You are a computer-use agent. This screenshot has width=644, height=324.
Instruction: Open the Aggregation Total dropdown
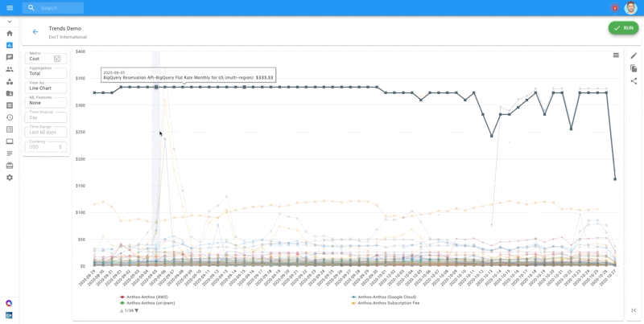coord(46,73)
